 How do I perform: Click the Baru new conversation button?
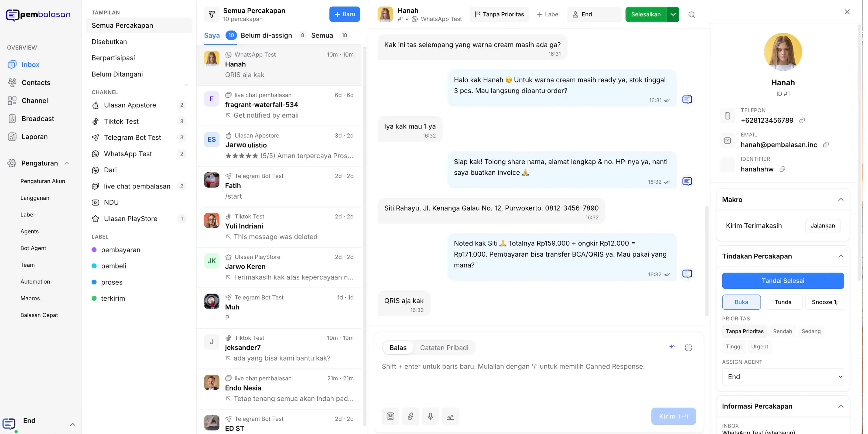pyautogui.click(x=344, y=14)
